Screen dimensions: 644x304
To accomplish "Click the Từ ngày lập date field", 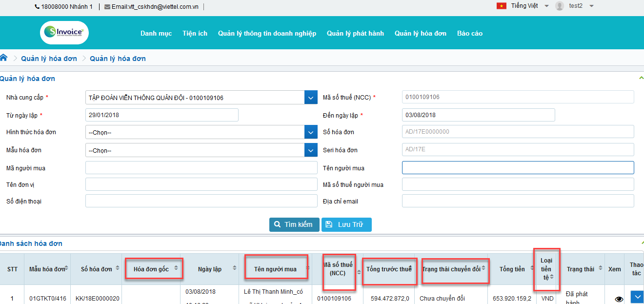I will (161, 115).
